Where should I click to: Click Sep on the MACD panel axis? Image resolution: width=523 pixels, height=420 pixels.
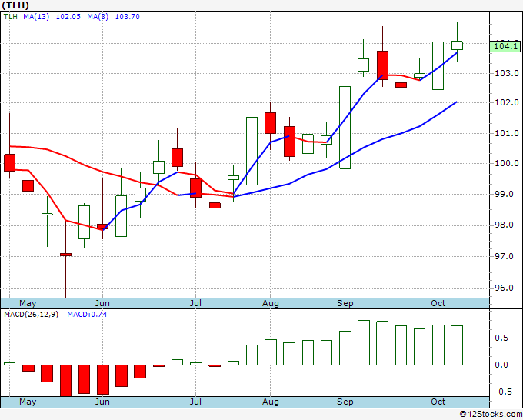click(345, 402)
